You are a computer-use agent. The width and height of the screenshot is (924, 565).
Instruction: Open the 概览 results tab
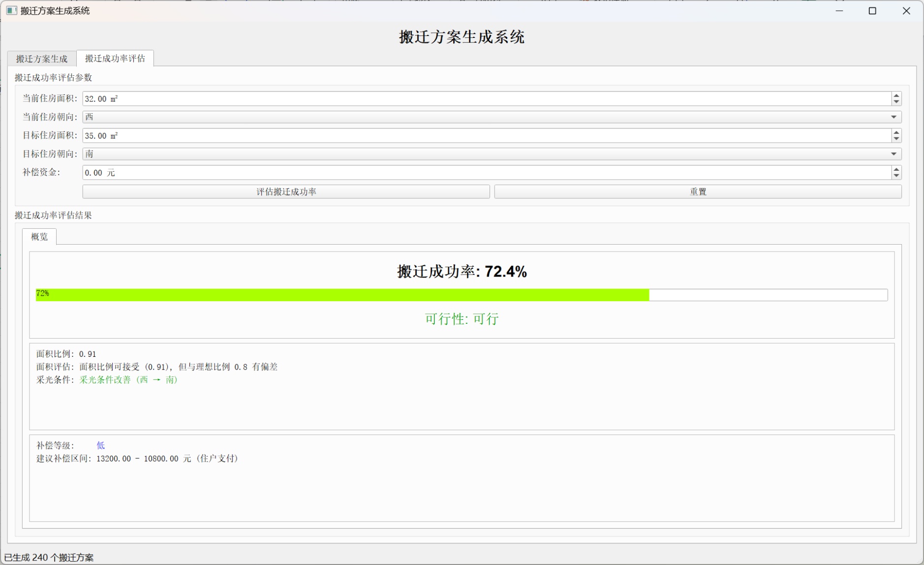39,237
